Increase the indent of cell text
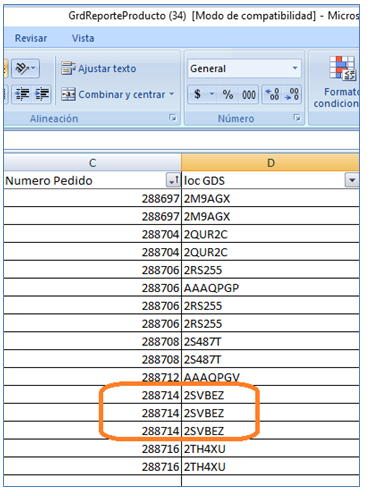372x496 pixels. (x=42, y=94)
